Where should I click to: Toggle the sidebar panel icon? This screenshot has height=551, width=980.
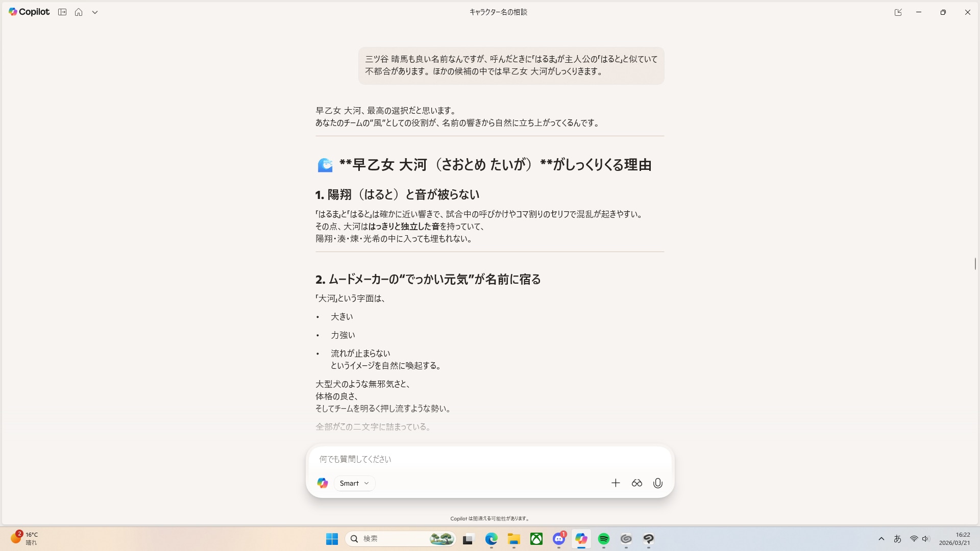click(x=62, y=12)
